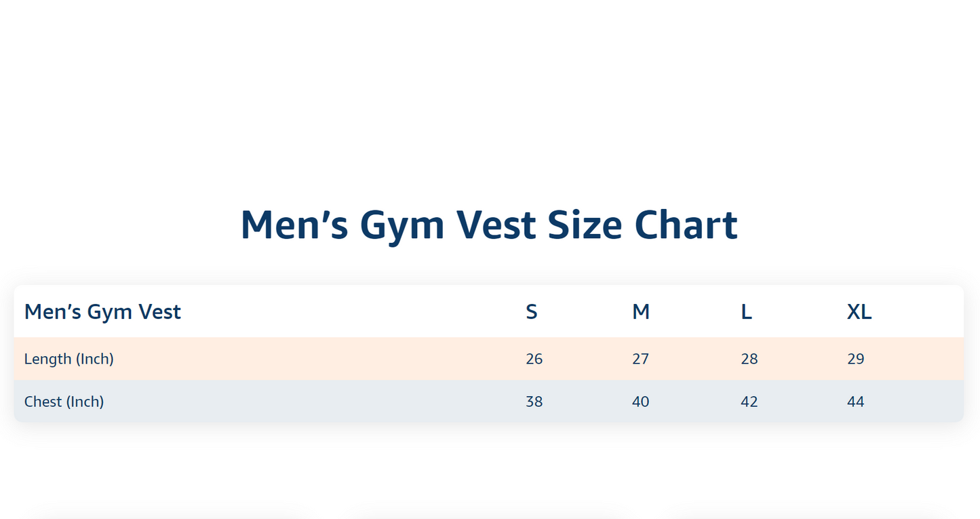Click the M size column header
Image resolution: width=980 pixels, height=519 pixels.
tap(641, 312)
